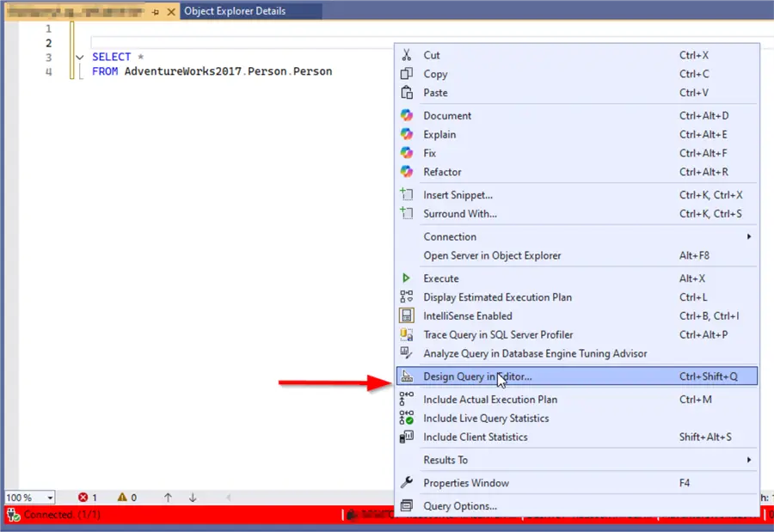Click the red error count icon

click(83, 498)
